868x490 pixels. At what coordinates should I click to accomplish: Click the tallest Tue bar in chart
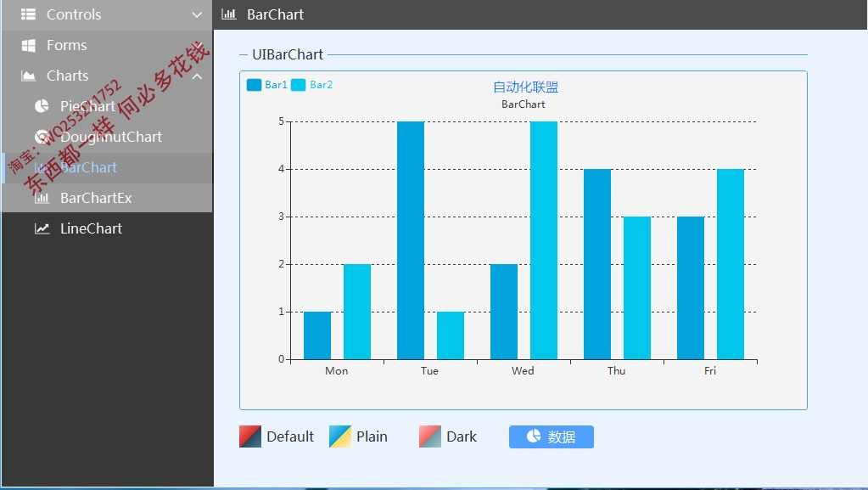pos(411,240)
